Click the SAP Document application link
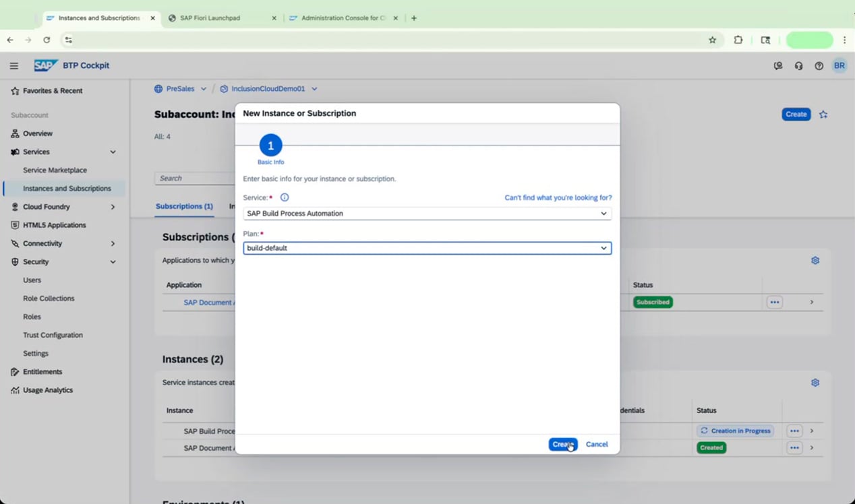Viewport: 855px width, 504px height. click(x=209, y=303)
